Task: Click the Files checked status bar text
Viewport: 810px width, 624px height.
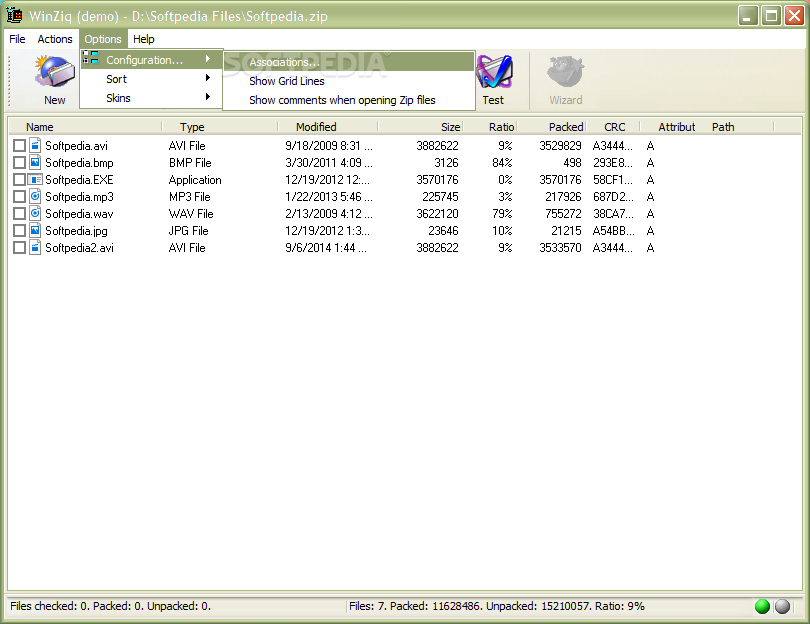Action: 111,606
